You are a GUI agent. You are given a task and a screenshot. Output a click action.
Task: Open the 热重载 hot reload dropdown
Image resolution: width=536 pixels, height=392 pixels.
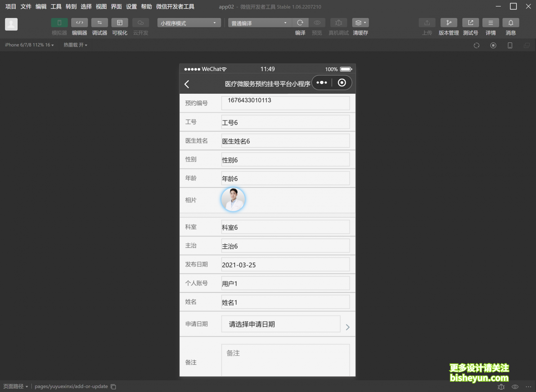[75, 45]
